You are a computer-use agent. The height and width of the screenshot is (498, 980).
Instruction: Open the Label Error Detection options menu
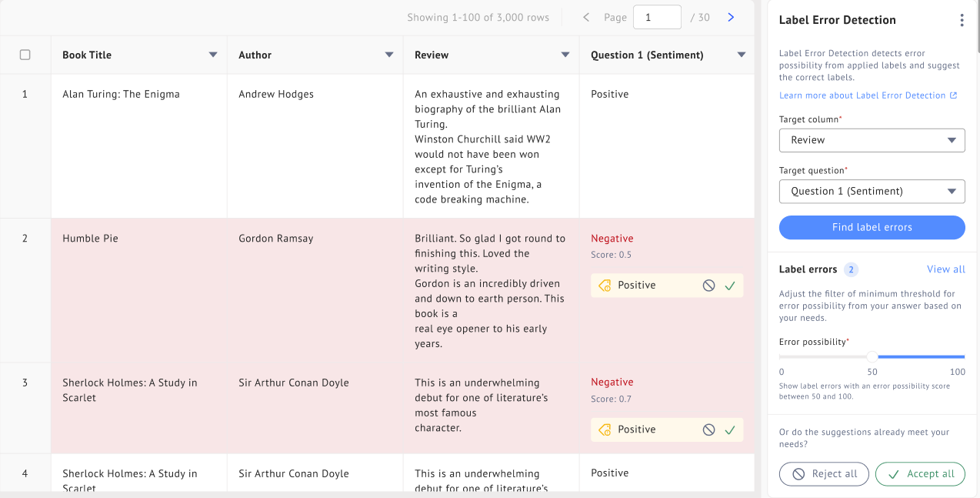point(962,20)
